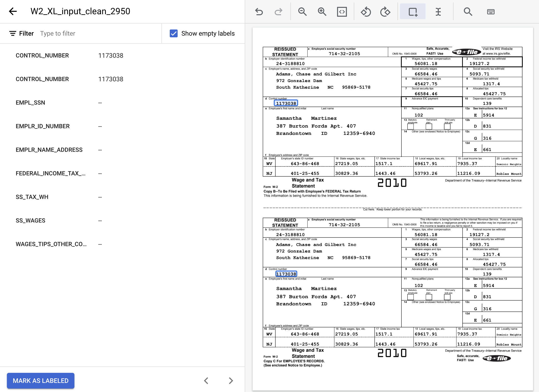Viewport: 539px width, 392px height.
Task: Open the document search tool
Action: (x=468, y=11)
